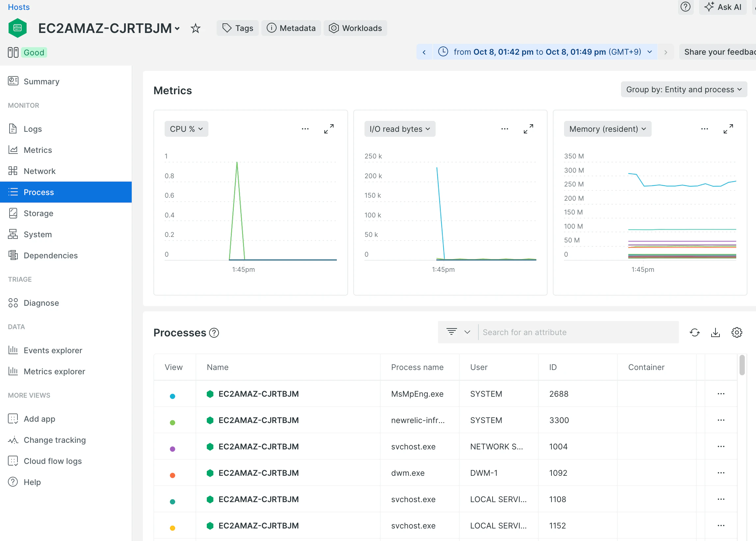
Task: Click the Hosts breadcrumb link
Action: coord(19,7)
